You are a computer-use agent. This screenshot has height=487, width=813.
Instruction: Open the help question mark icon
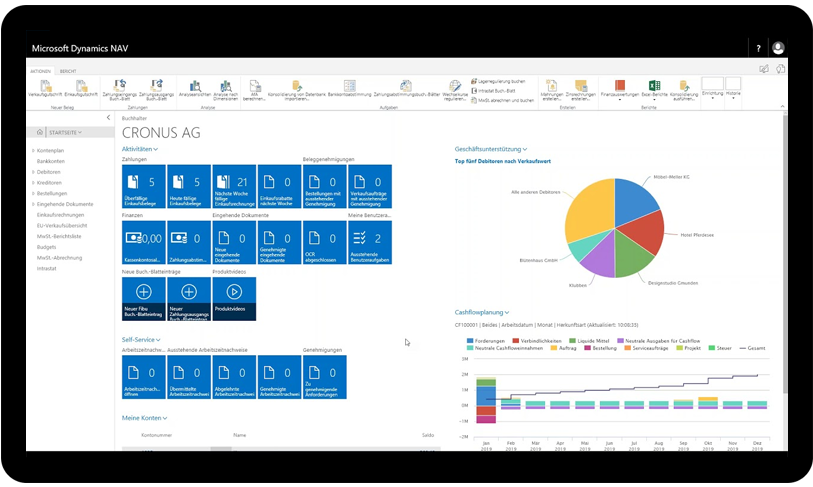coord(759,48)
